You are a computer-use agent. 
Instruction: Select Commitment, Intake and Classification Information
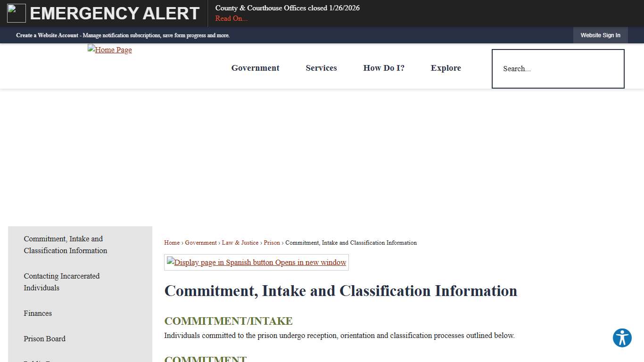(65, 245)
